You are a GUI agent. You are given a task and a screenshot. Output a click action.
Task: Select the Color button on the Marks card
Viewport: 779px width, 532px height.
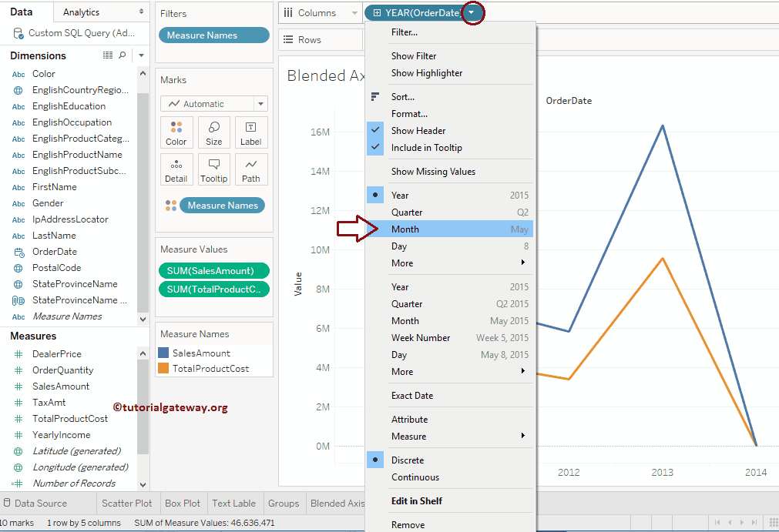click(176, 132)
